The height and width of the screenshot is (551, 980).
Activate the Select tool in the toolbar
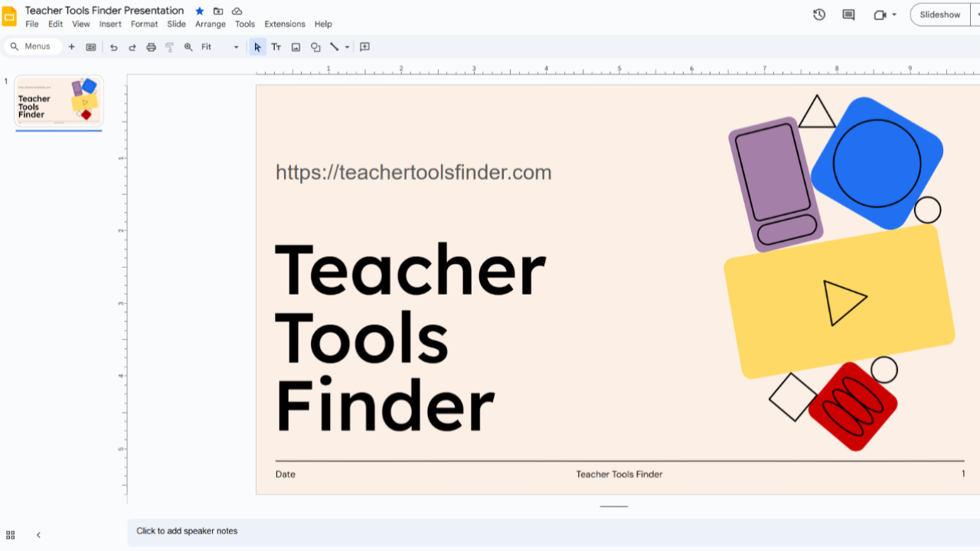[x=257, y=47]
